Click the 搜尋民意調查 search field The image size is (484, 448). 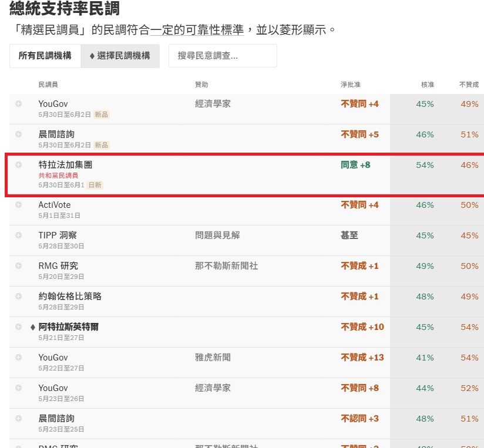click(x=223, y=56)
